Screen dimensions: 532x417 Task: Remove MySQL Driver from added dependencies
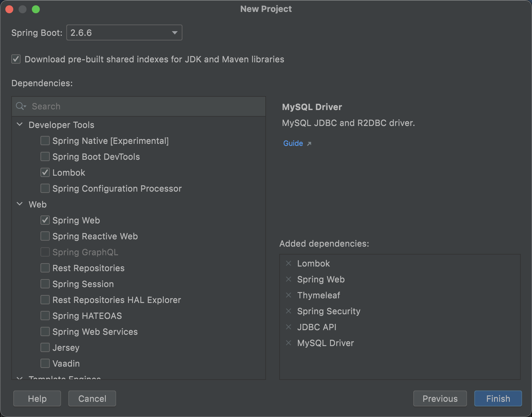tap(289, 343)
